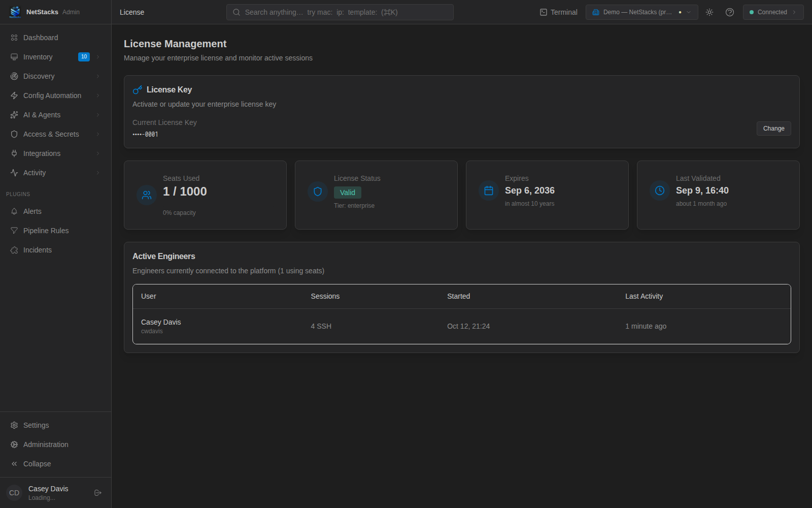The height and width of the screenshot is (508, 812).
Task: Expand the Activity chevron
Action: tap(98, 173)
